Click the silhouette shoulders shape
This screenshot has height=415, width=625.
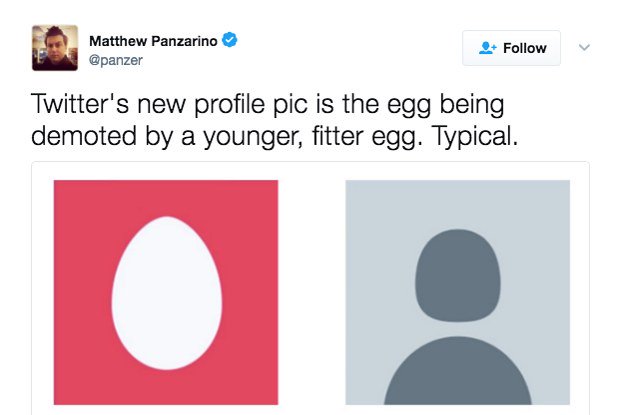tap(458, 371)
